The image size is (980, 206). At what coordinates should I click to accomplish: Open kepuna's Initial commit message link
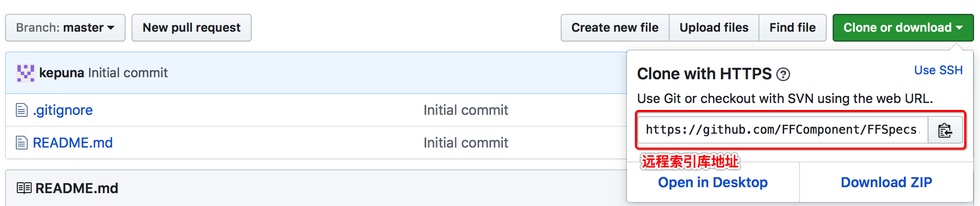pyautogui.click(x=128, y=73)
